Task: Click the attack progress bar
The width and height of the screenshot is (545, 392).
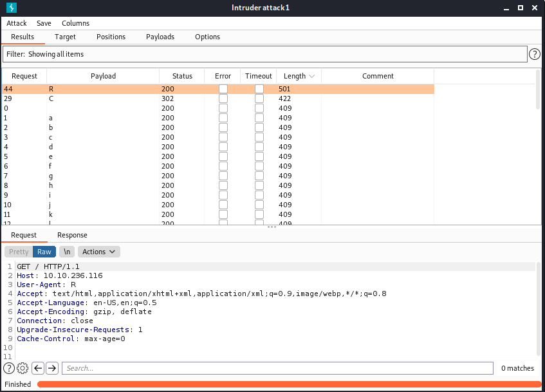Action: point(289,384)
